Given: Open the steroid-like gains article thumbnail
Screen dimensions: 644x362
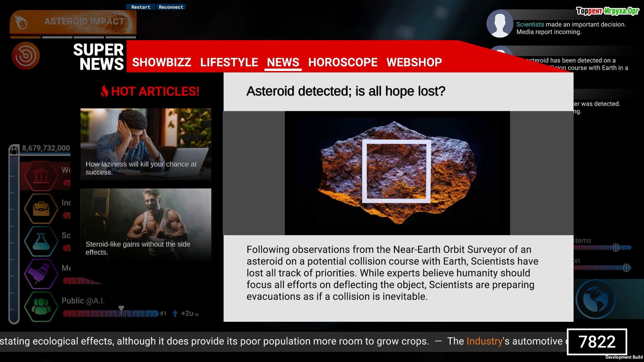Looking at the screenshot, I should click(x=146, y=224).
